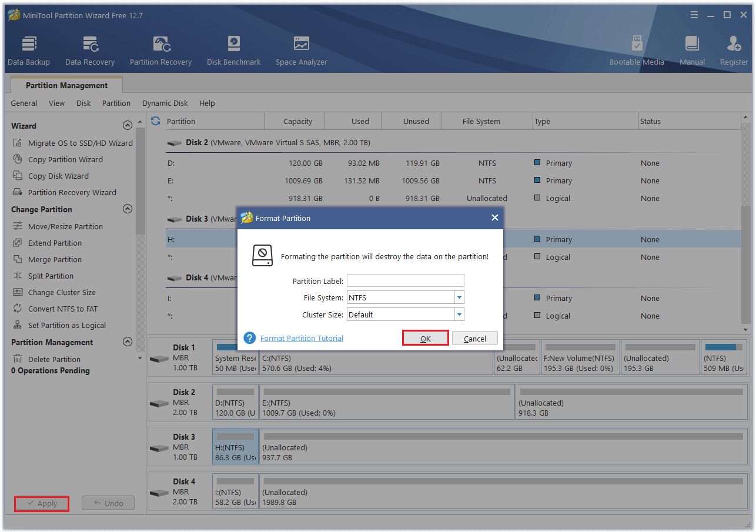
Task: Open the Manual
Action: coord(692,51)
